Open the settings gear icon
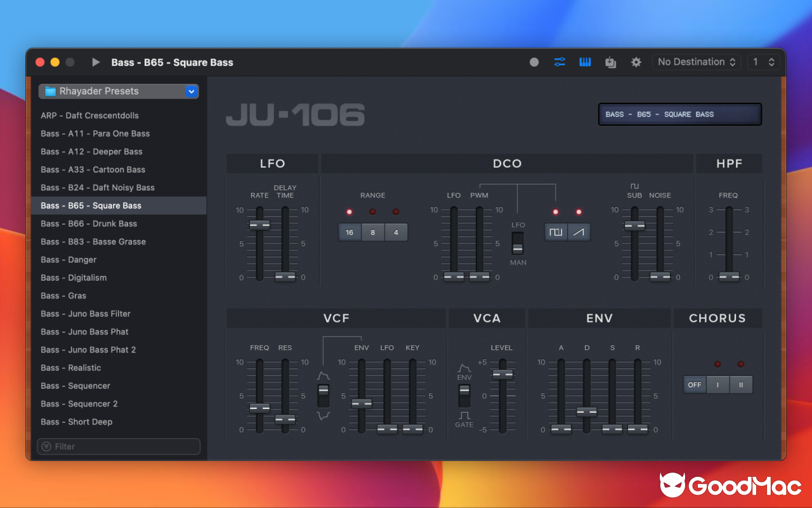 [636, 62]
